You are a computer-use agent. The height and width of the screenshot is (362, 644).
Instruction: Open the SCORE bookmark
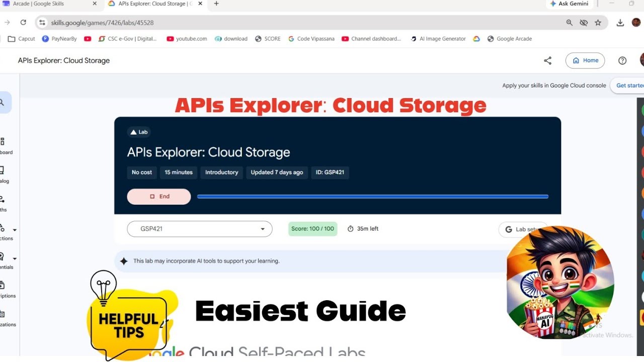pos(268,39)
